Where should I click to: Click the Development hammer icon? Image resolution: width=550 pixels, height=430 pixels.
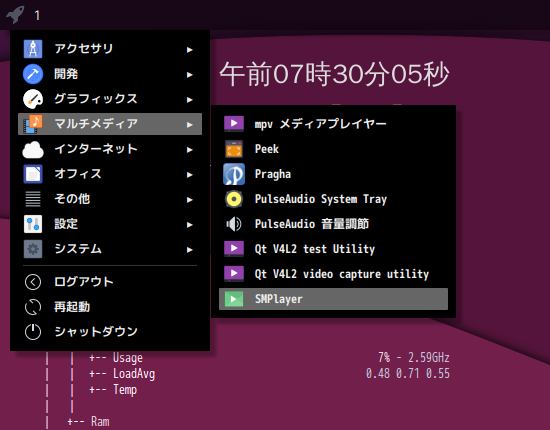(33, 74)
